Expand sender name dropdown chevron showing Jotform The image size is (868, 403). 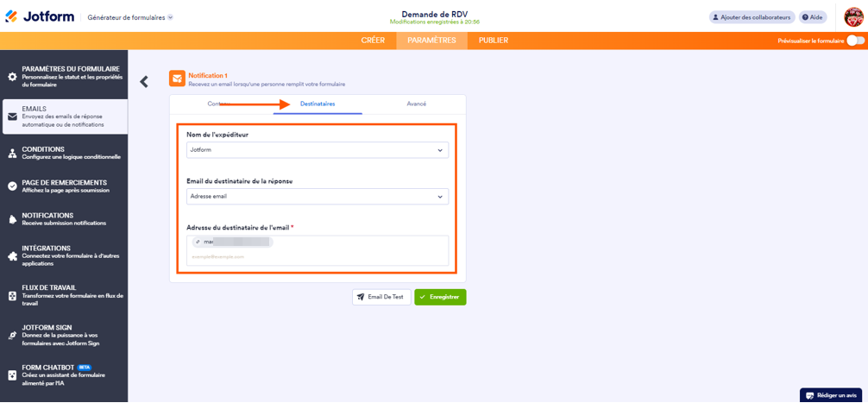440,150
